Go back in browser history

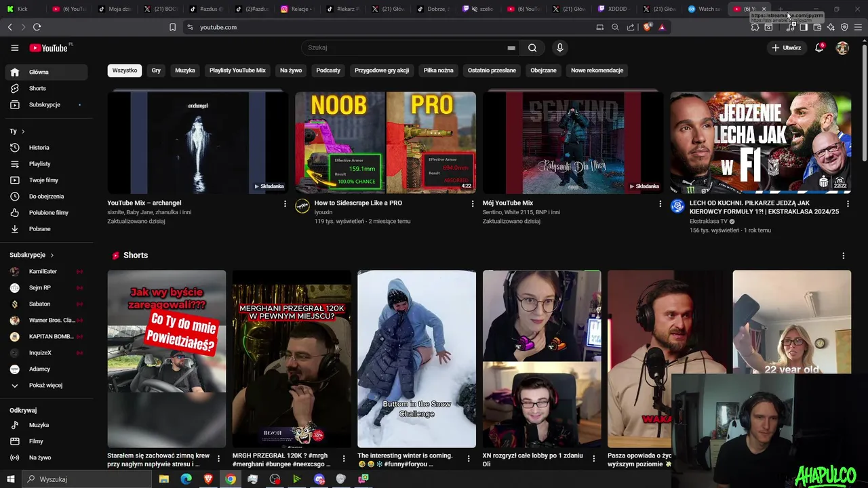[9, 27]
